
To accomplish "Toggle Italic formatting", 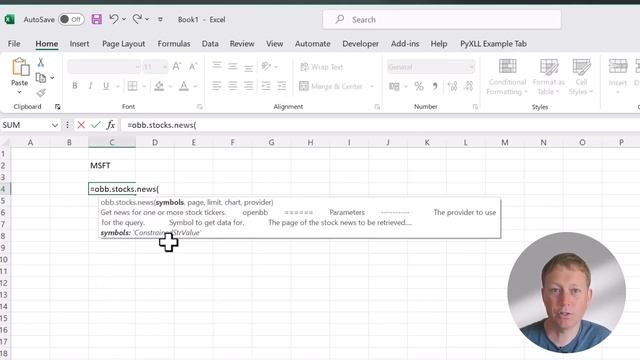I will coord(90,86).
